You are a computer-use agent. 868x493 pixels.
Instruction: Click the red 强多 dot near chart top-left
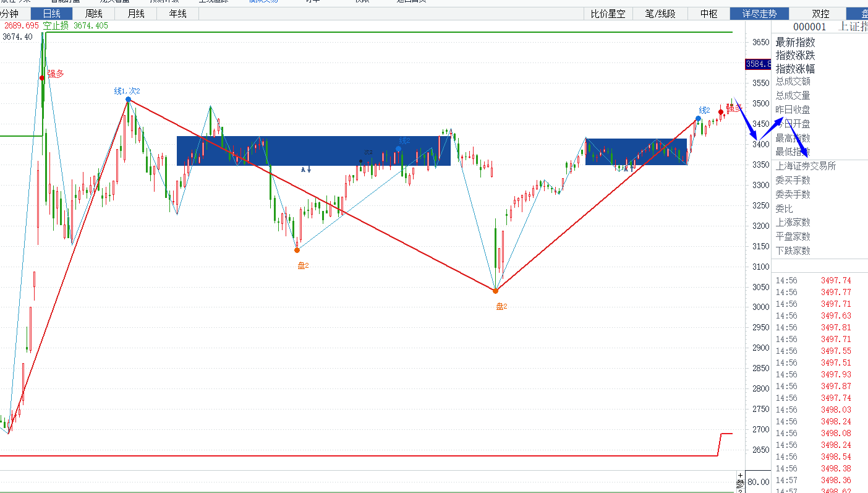coord(42,77)
